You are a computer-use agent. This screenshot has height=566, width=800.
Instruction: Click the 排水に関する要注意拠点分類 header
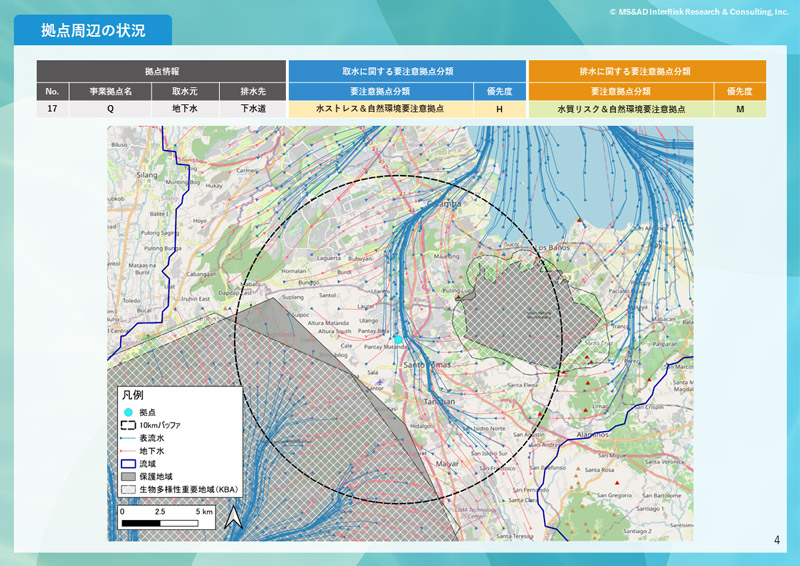click(647, 71)
